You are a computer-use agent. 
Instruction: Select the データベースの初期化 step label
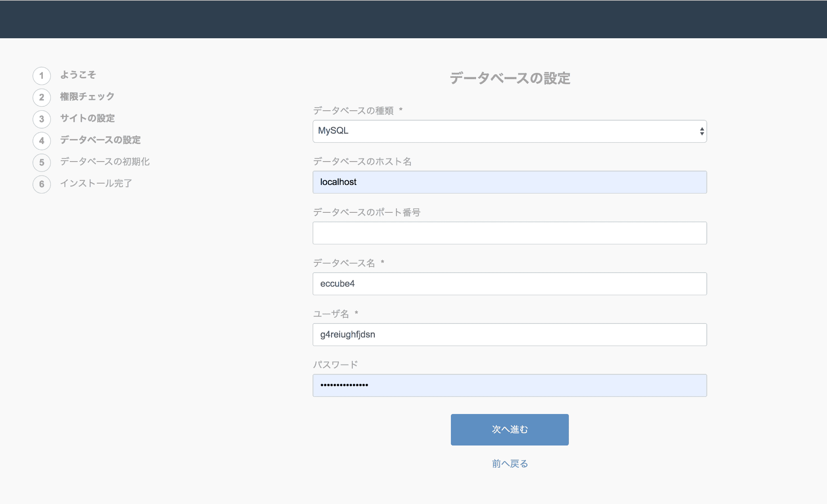click(105, 162)
